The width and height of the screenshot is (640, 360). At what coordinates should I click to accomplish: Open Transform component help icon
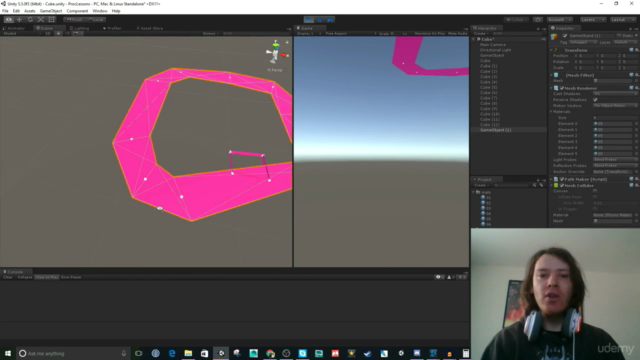click(631, 50)
